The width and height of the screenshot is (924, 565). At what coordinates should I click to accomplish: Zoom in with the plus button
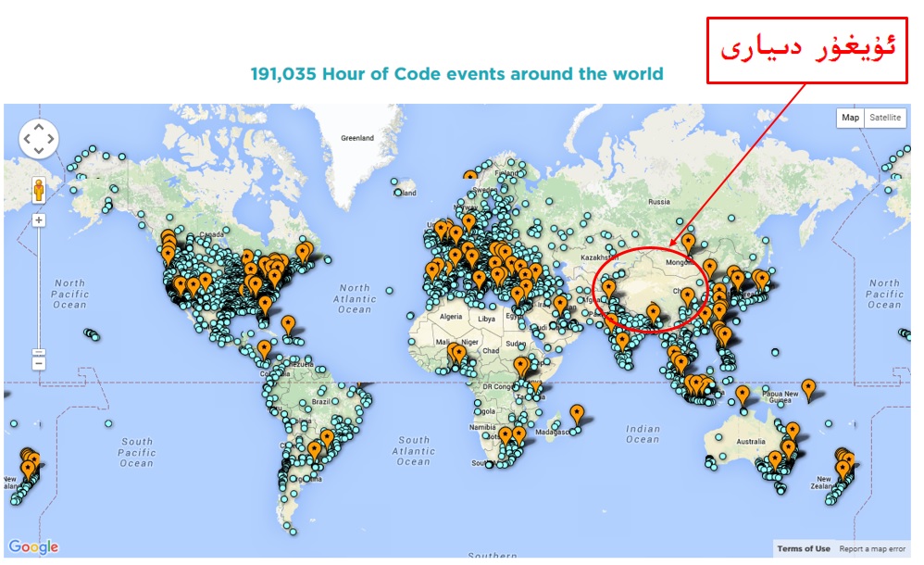pos(39,220)
